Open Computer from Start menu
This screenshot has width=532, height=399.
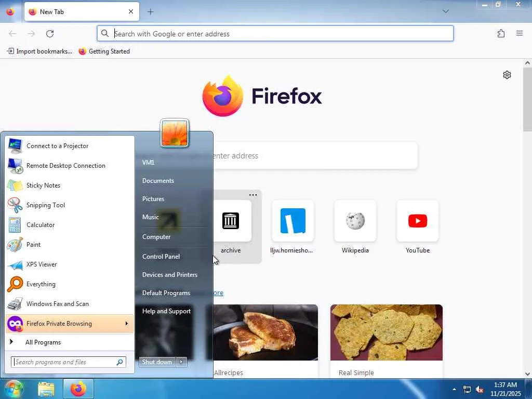(156, 237)
